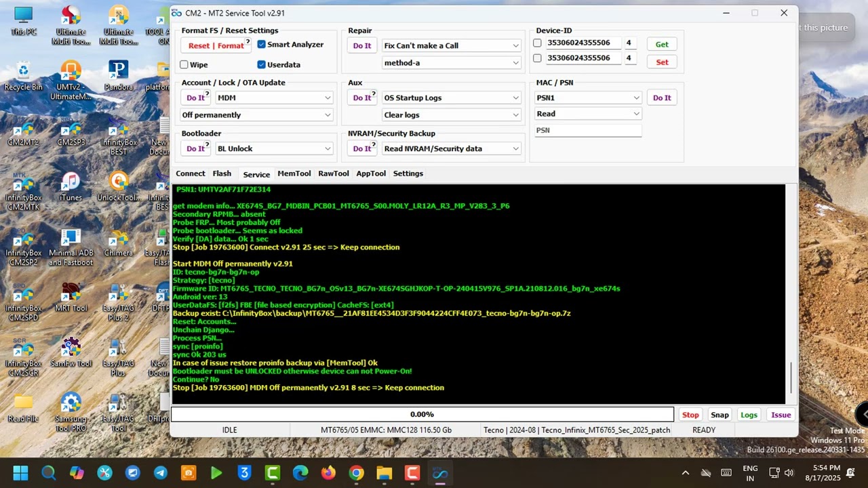Select the InfinityBox CM2SPD shortcut
Image resolution: width=868 pixels, height=488 pixels.
point(23,302)
